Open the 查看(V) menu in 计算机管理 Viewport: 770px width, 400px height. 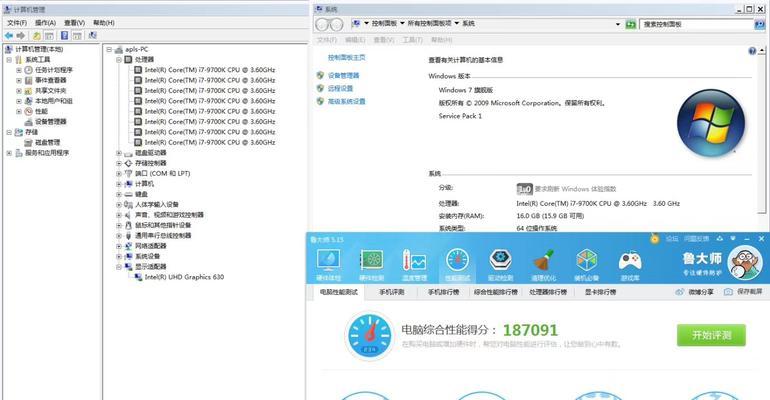coord(74,23)
